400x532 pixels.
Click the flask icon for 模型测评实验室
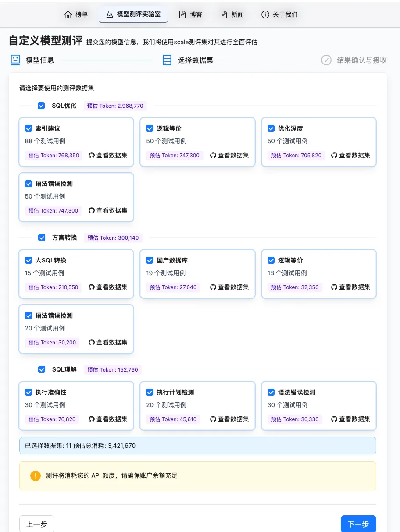pos(109,14)
